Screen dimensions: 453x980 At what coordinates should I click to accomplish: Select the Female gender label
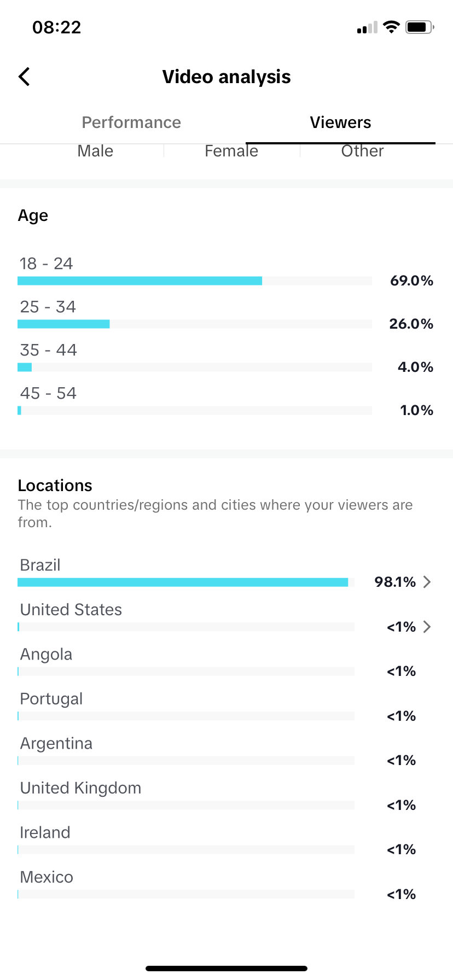coord(231,151)
